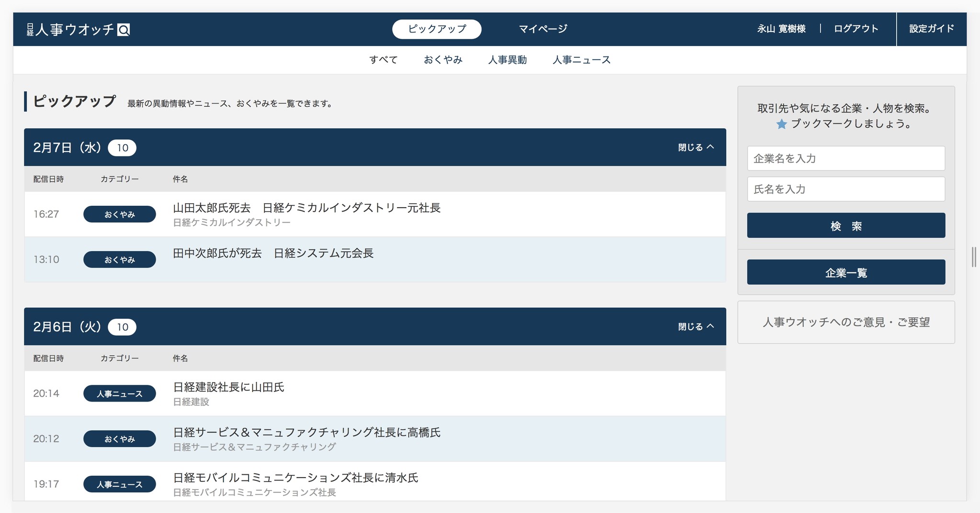980x513 pixels.
Task: Click company name 日経建設 under headline
Action: [x=191, y=402]
